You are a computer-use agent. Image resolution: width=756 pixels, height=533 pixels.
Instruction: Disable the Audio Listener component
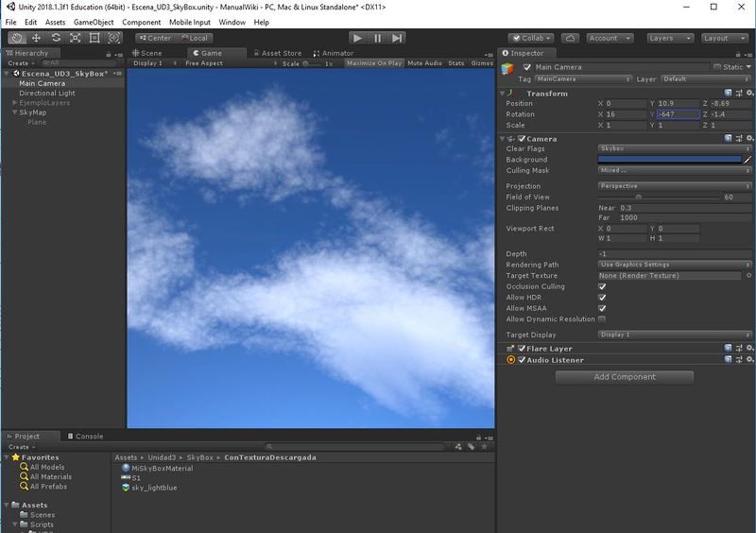point(522,359)
